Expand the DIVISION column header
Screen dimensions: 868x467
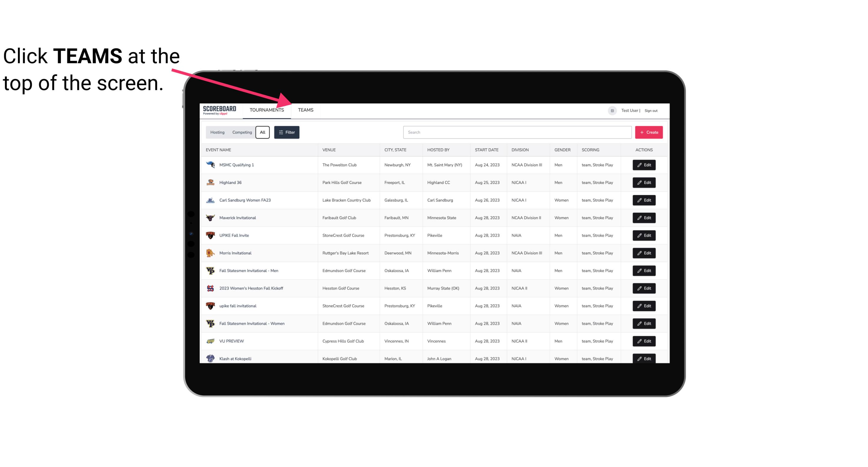pyautogui.click(x=520, y=149)
